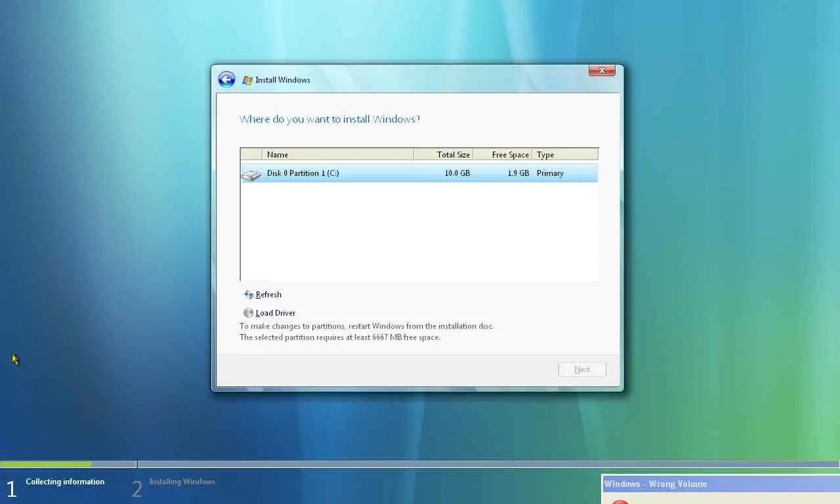The width and height of the screenshot is (840, 504).
Task: Refresh the partition list
Action: click(x=268, y=295)
